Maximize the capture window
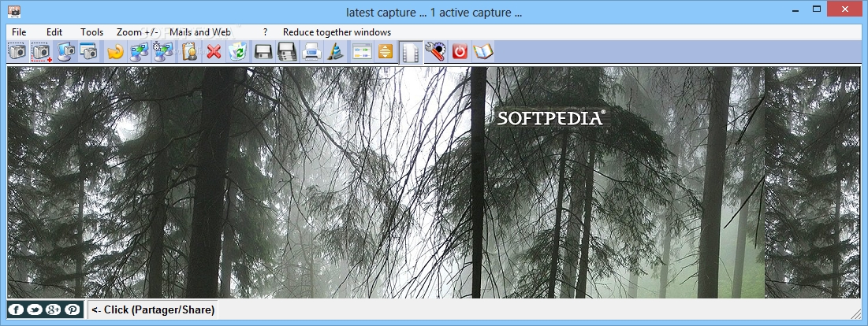The height and width of the screenshot is (326, 868). 817,9
